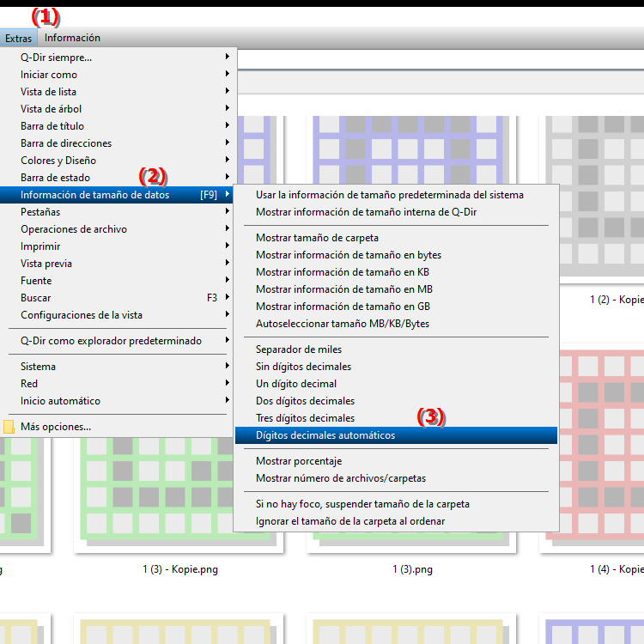Image resolution: width=644 pixels, height=644 pixels.
Task: Click the gray grid thumbnail at top right
Action: [x=601, y=197]
